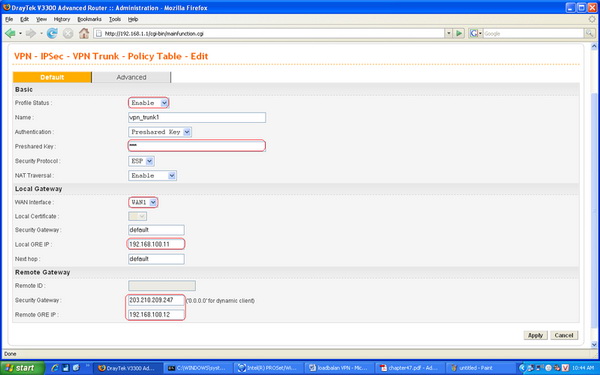
Task: Open the Bookmarks menu
Action: 89,19
